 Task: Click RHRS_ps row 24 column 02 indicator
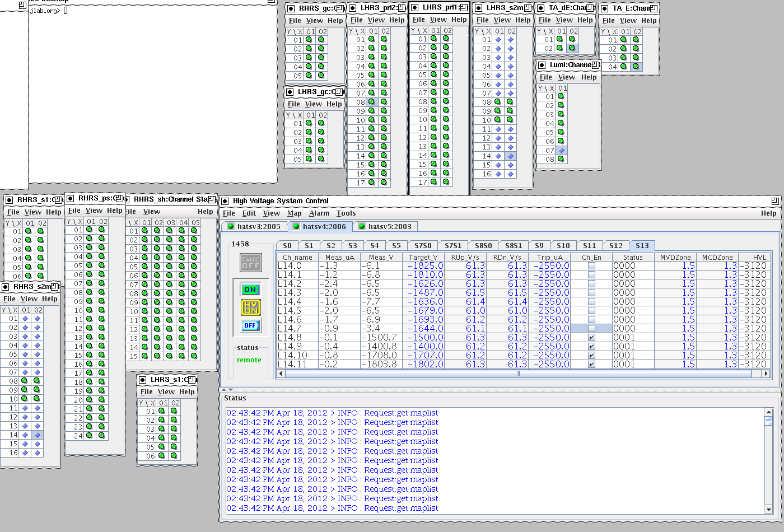click(x=102, y=435)
